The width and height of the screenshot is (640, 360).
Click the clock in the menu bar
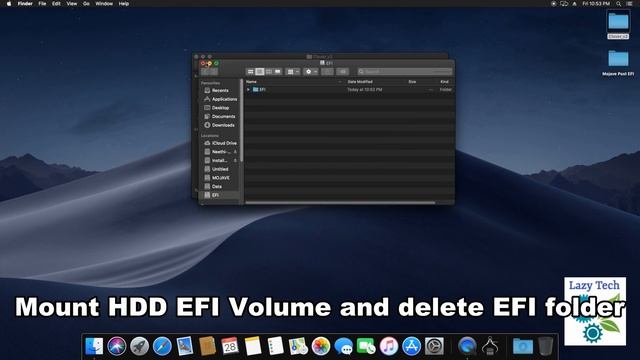(596, 4)
